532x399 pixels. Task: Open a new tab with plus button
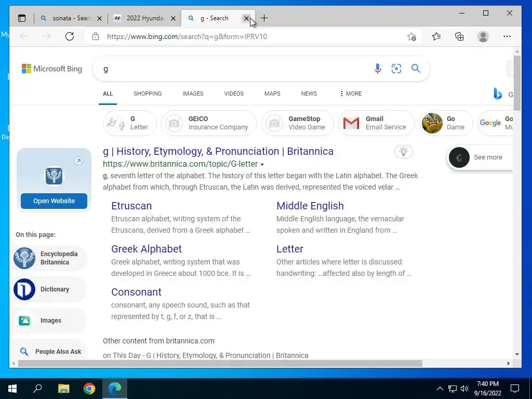point(264,18)
